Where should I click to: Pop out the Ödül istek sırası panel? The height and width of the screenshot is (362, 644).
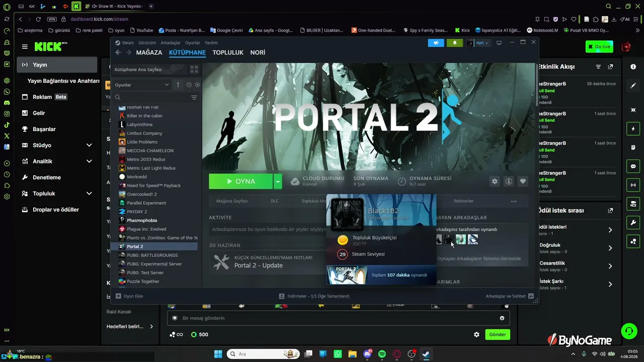(610, 211)
